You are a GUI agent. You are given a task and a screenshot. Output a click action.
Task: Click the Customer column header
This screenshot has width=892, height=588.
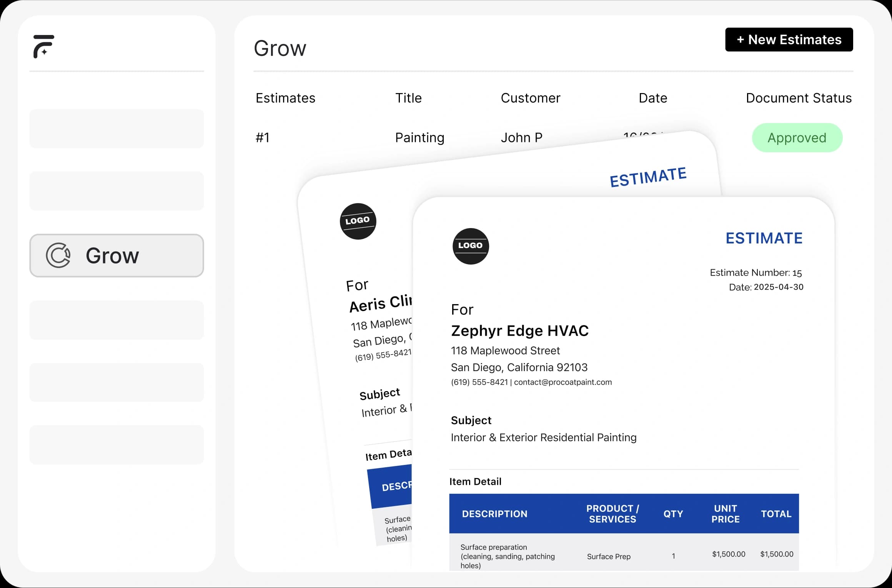click(530, 98)
